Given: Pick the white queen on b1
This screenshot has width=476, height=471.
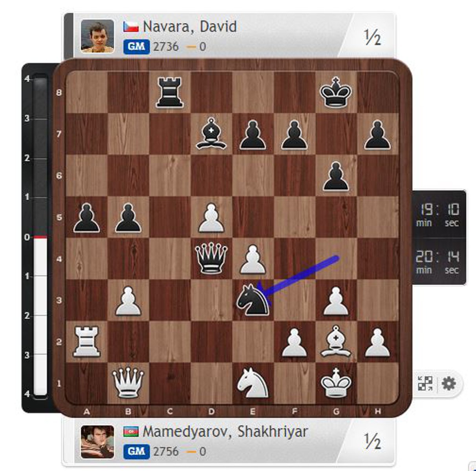Looking at the screenshot, I should point(128,383).
